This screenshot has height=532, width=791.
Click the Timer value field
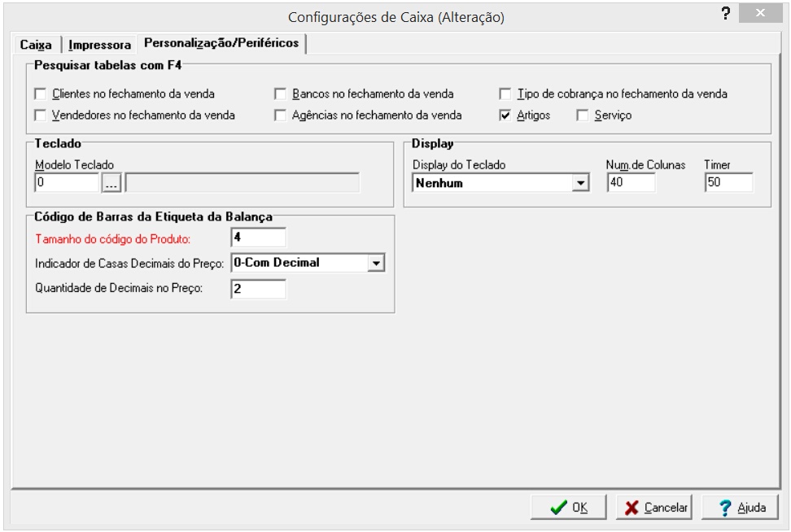729,182
